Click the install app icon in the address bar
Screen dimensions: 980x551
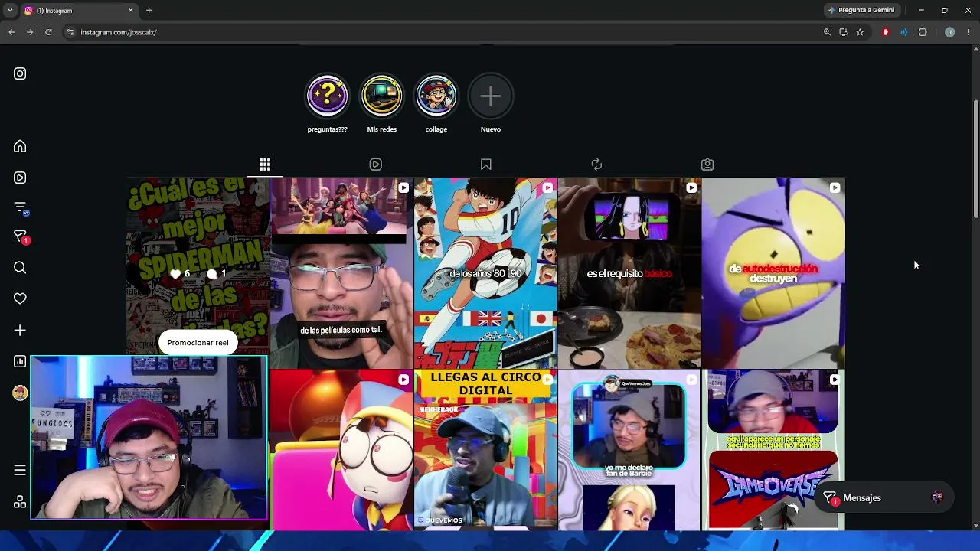[x=843, y=32]
